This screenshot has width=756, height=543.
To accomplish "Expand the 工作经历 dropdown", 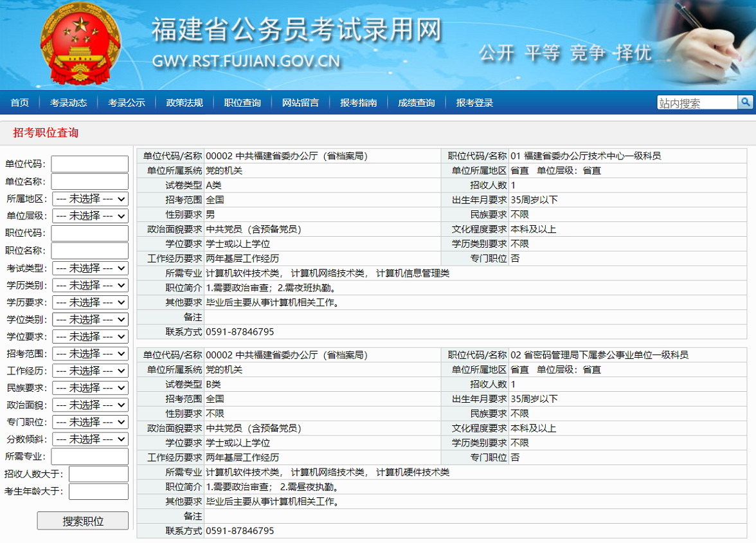I will point(90,371).
